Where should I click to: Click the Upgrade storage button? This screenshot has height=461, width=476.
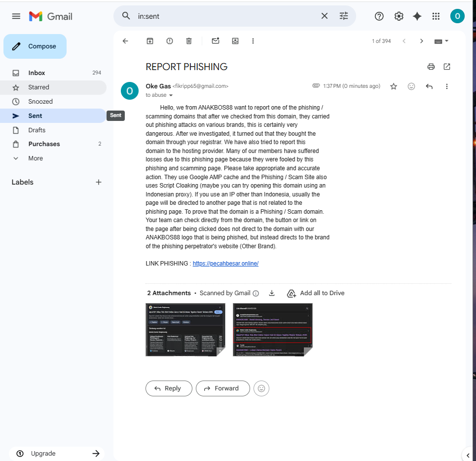tap(57, 454)
